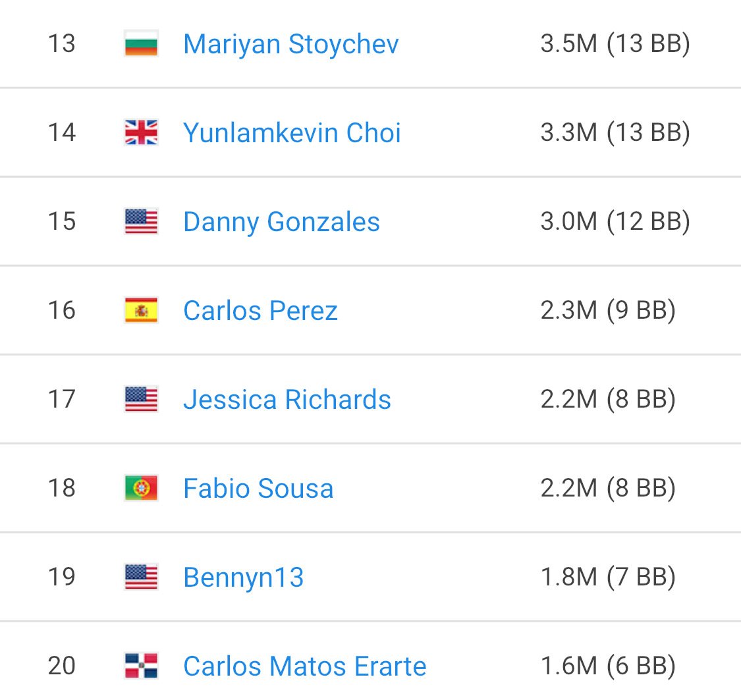
Task: Click the US flag beside Jessica Richards
Action: [141, 399]
